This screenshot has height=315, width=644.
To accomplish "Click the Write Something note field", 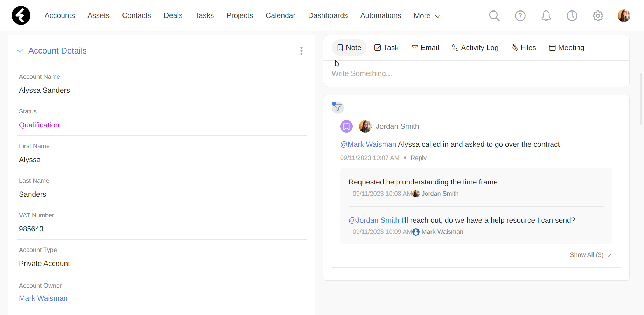I will [x=476, y=73].
